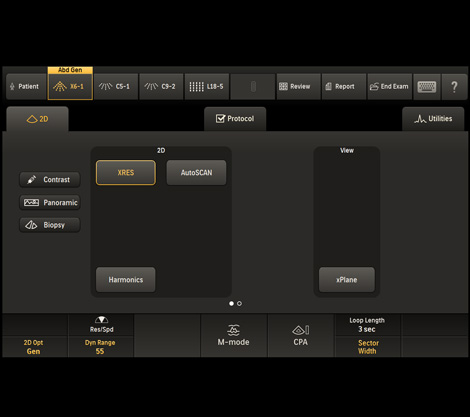470x417 pixels.
Task: Go to second touch-screen page dot
Action: [239, 303]
